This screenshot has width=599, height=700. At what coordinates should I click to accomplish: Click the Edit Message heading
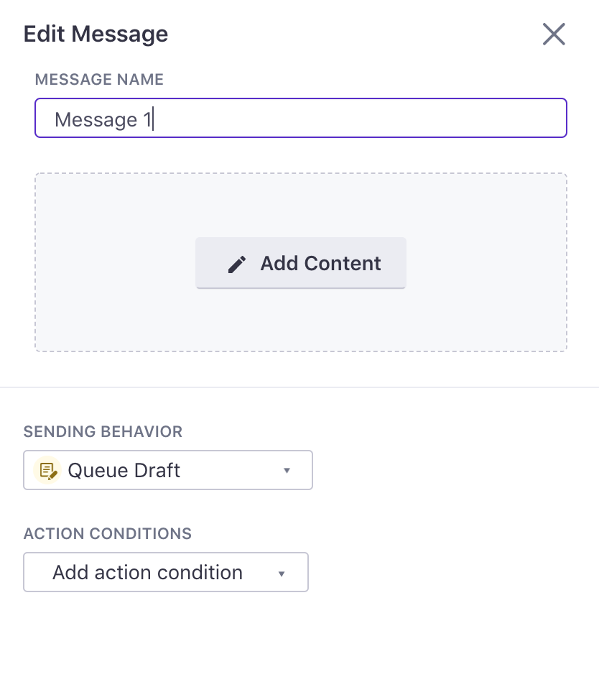click(x=96, y=34)
